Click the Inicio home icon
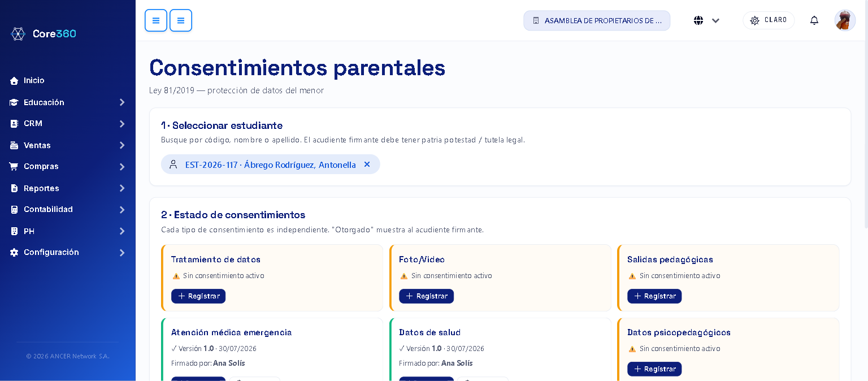868x381 pixels. 14,81
